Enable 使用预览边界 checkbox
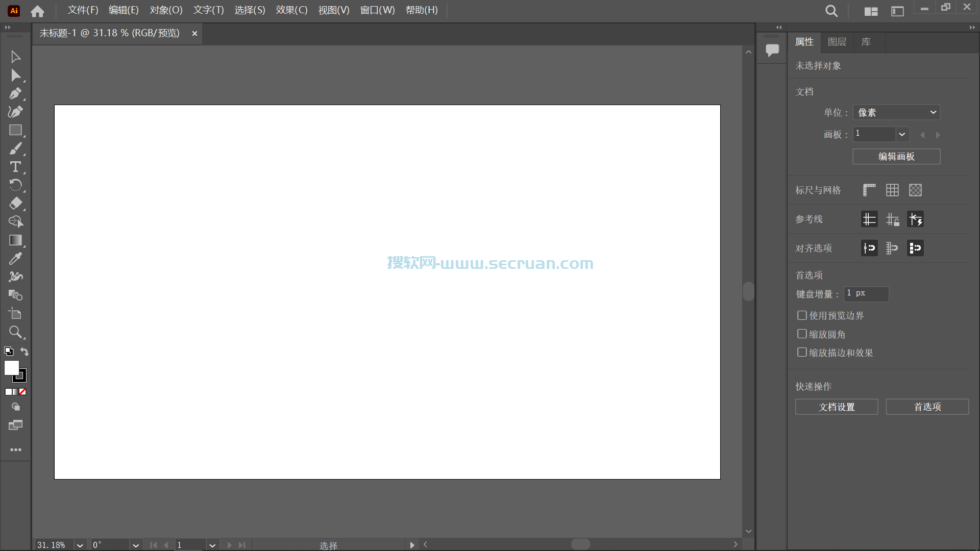This screenshot has height=551, width=980. pos(802,315)
